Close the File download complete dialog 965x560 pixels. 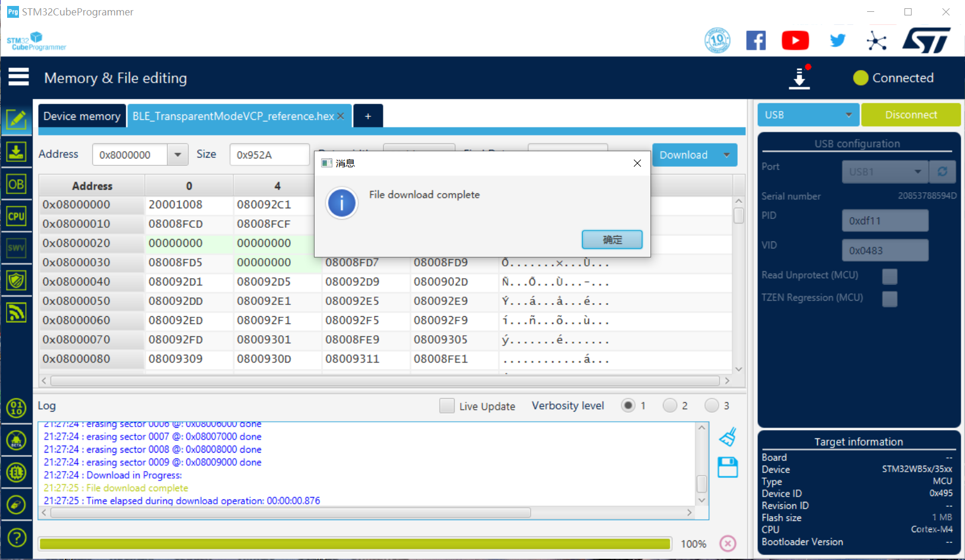(637, 163)
